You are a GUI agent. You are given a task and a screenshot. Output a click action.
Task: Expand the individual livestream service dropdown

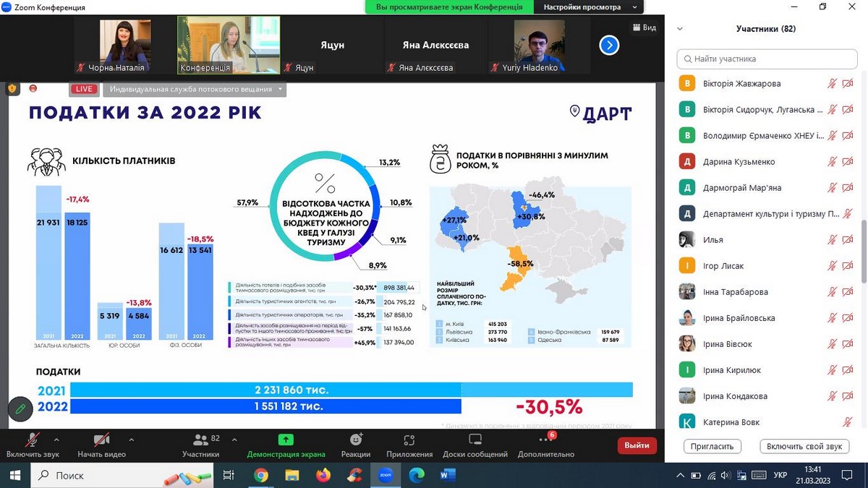pyautogui.click(x=195, y=89)
